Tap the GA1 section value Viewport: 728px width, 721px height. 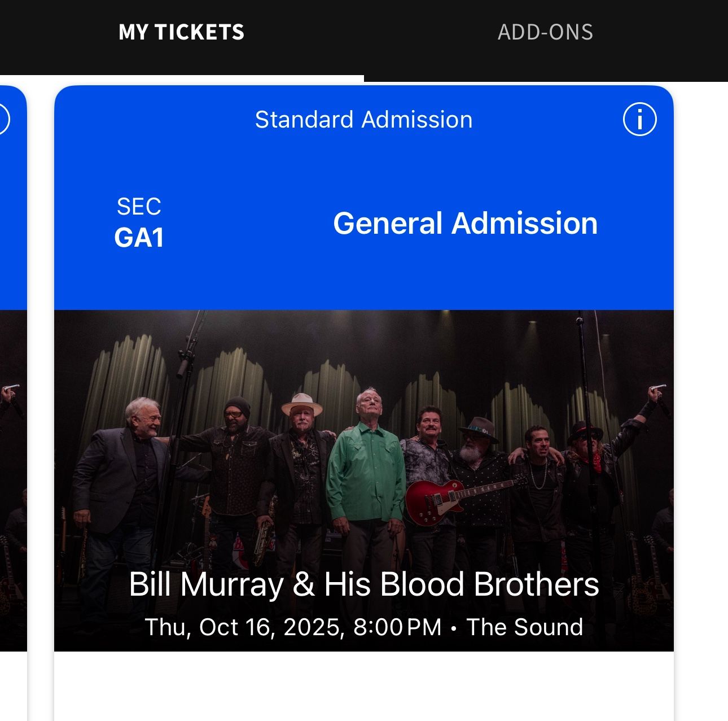139,238
